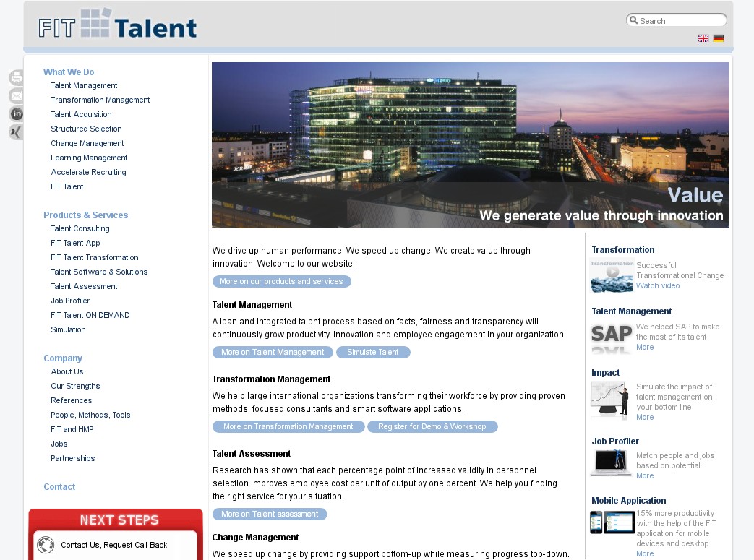754x560 pixels.
Task: Click the Simulate Talent button
Action: point(373,353)
